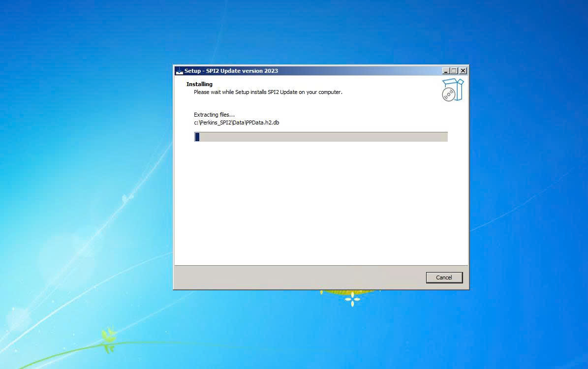Minimize the SPI2 Update setup window

pos(446,71)
